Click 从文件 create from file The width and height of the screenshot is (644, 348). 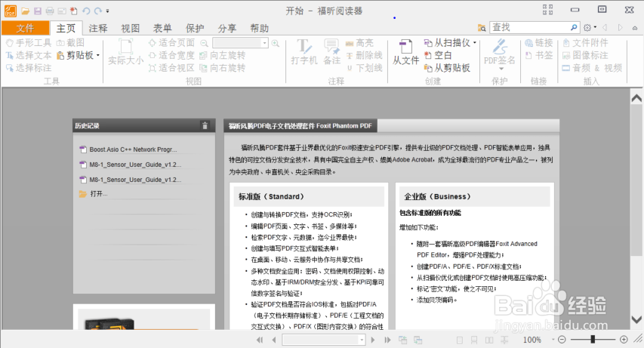click(x=405, y=52)
